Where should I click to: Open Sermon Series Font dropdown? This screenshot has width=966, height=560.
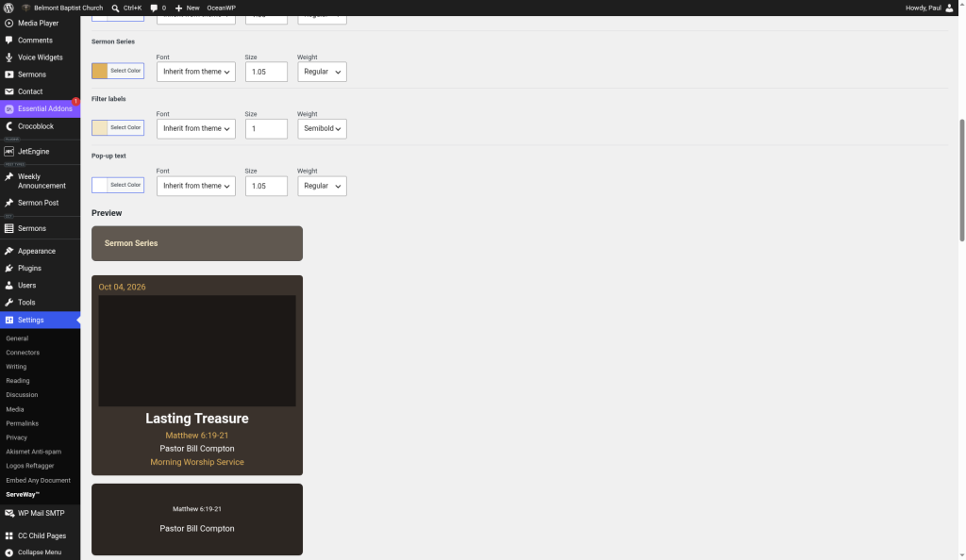[x=196, y=72]
